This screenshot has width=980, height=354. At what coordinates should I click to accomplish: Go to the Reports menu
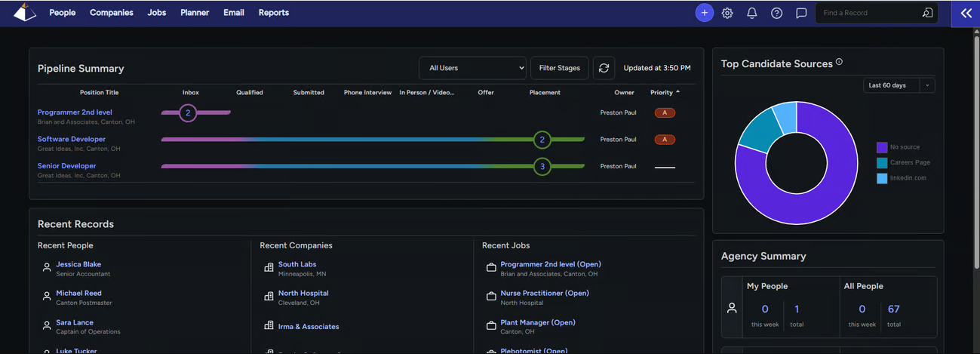click(273, 13)
